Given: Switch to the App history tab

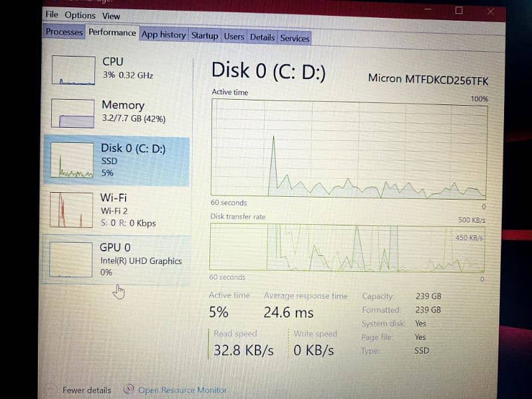Looking at the screenshot, I should (x=164, y=35).
